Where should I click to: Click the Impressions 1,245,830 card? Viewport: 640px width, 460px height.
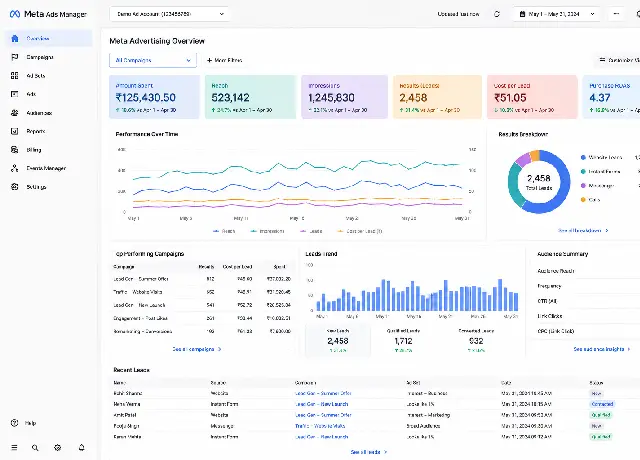(x=344, y=97)
